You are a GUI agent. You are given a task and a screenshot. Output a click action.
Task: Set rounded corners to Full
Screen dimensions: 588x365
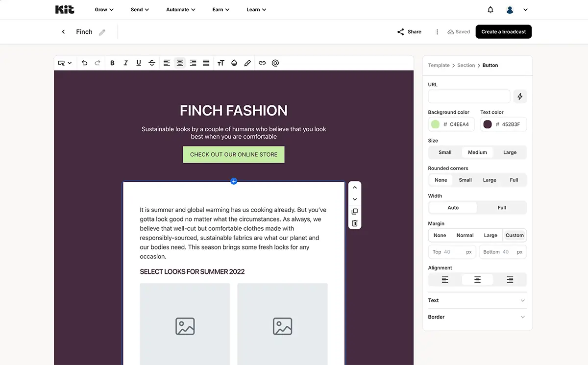514,180
